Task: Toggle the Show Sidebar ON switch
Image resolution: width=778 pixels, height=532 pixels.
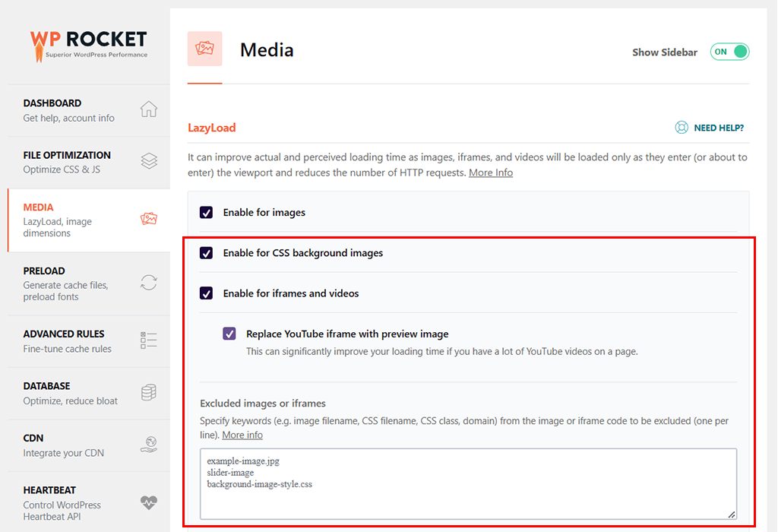Action: [729, 52]
